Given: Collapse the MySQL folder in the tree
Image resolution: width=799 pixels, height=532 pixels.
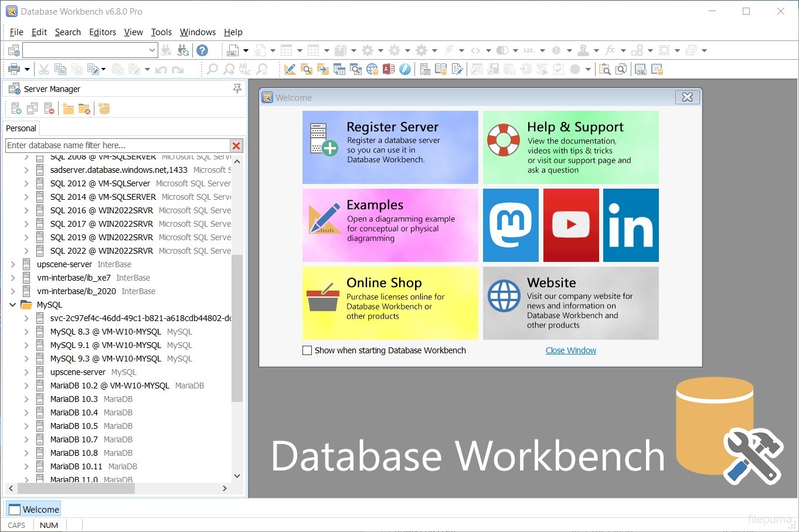Looking at the screenshot, I should 13,305.
